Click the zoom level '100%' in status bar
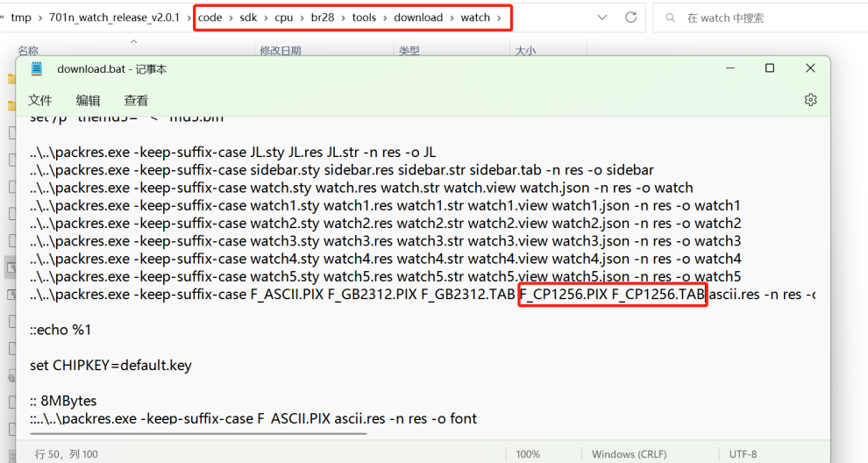 pos(528,453)
